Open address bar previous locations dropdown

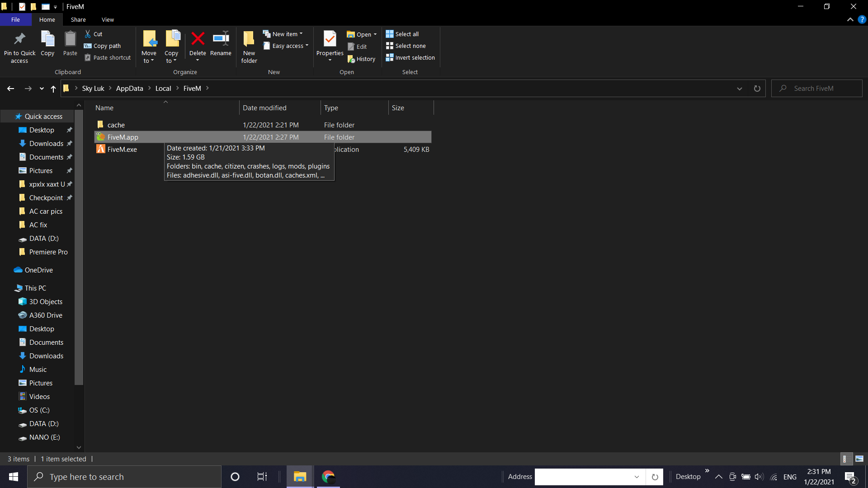click(740, 89)
